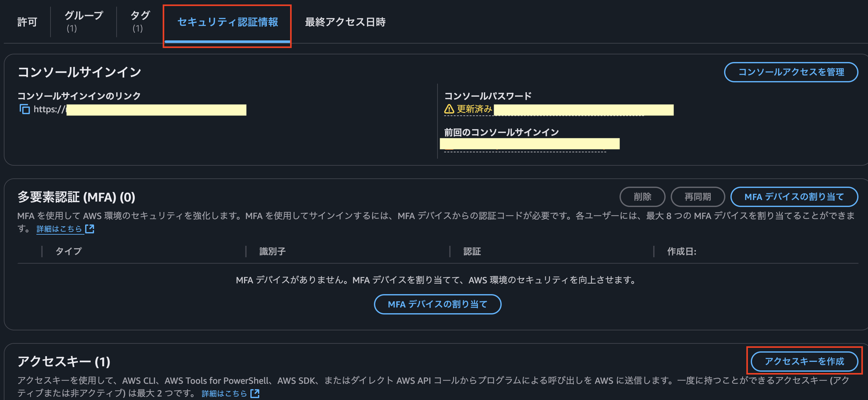Click the コンソールパスワード label
The image size is (868, 400).
pyautogui.click(x=488, y=96)
